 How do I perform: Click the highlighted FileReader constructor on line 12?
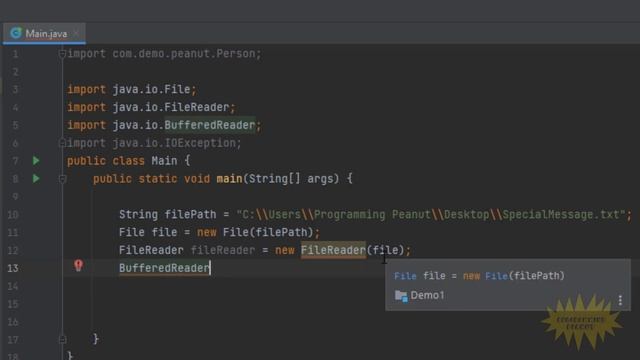tap(333, 250)
